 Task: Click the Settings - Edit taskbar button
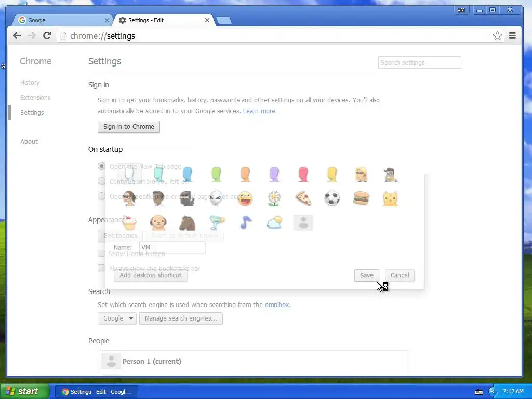click(97, 392)
